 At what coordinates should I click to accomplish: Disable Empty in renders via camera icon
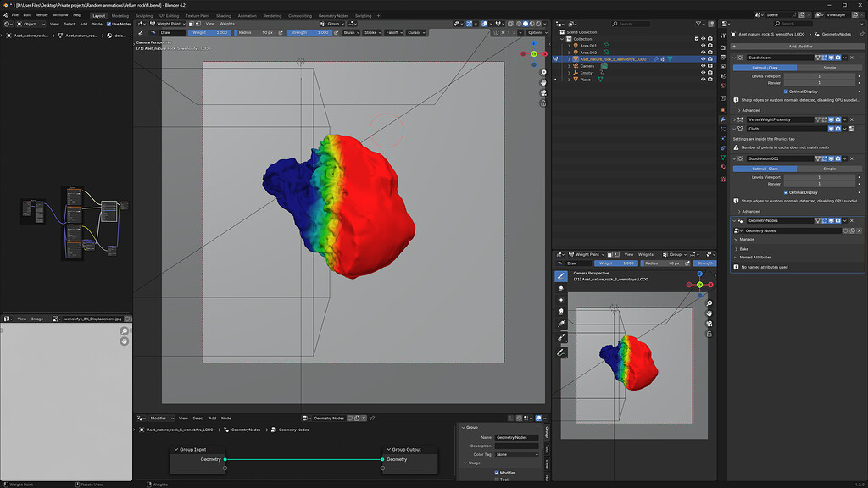(710, 73)
